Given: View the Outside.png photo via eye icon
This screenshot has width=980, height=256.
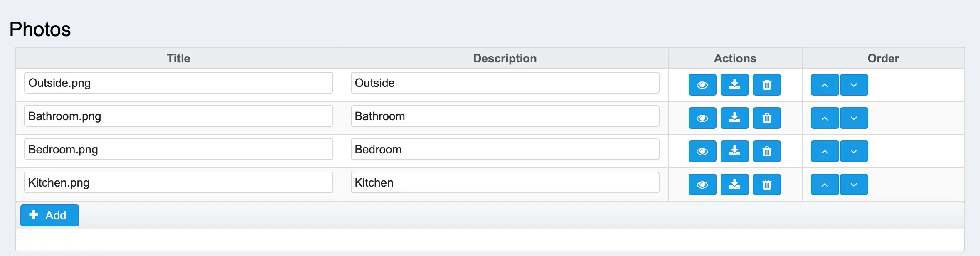Looking at the screenshot, I should pyautogui.click(x=702, y=85).
